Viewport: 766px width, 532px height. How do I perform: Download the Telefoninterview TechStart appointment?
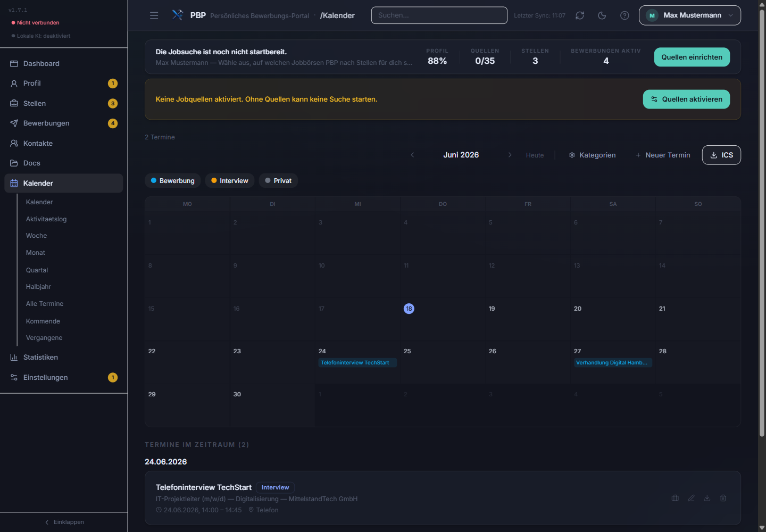click(x=707, y=498)
